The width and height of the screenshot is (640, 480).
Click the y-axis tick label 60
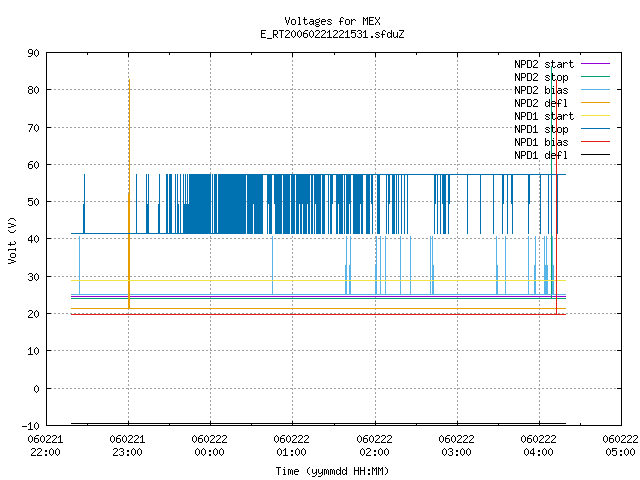33,165
